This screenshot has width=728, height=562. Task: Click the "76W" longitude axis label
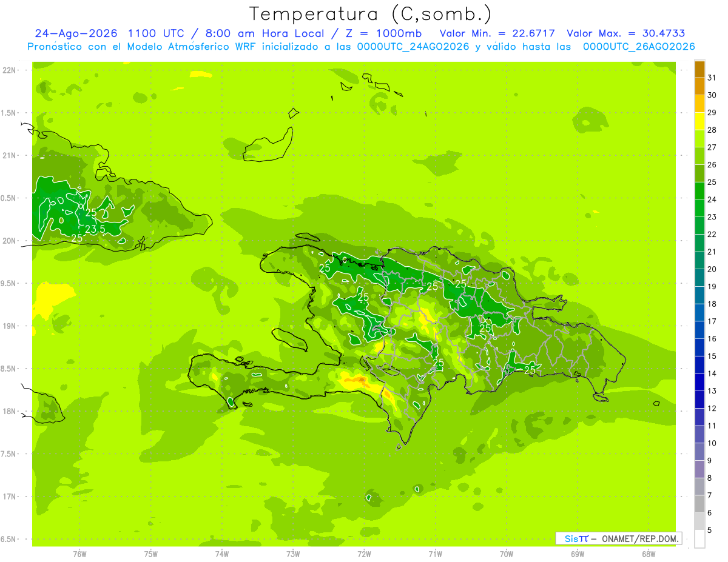(79, 554)
